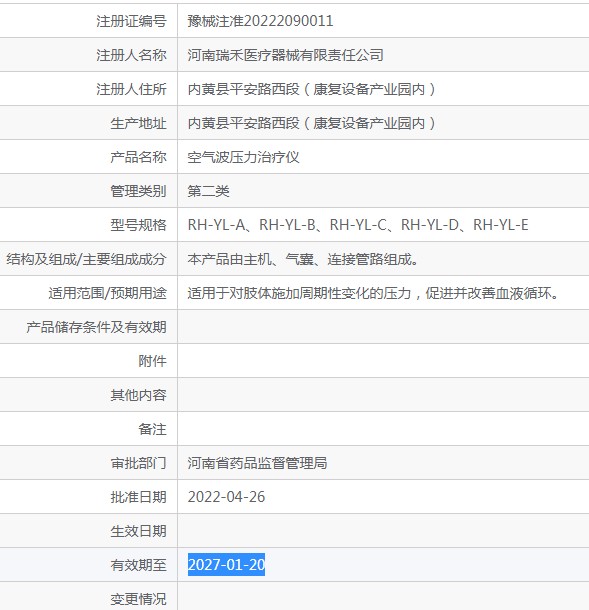Click registration number 豫械注准20222090011
Screen dimensions: 589x610
click(260, 21)
